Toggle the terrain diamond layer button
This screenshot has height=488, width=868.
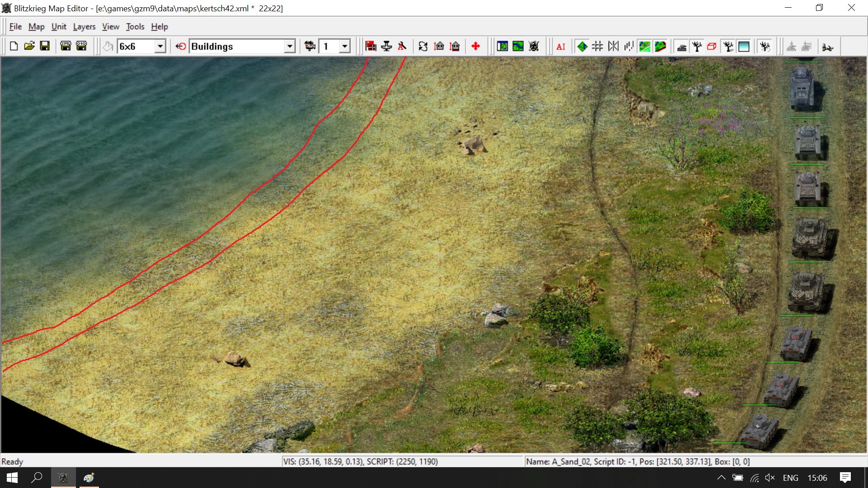582,47
